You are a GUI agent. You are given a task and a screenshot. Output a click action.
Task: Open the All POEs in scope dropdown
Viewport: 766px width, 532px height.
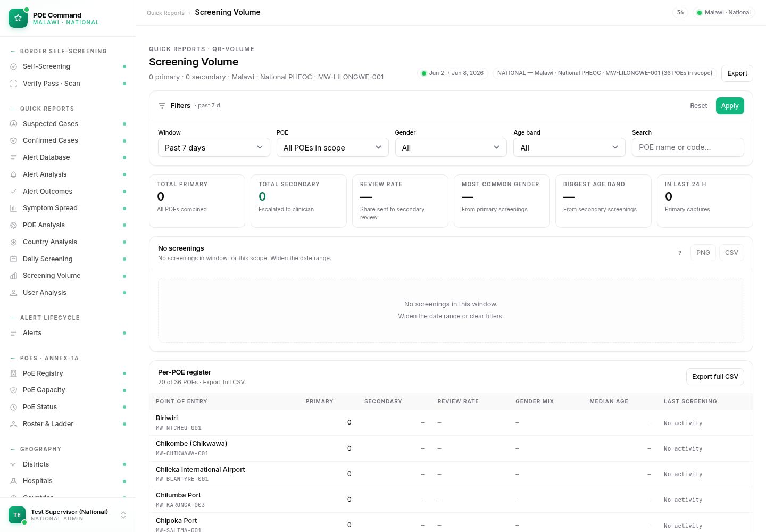click(x=332, y=147)
